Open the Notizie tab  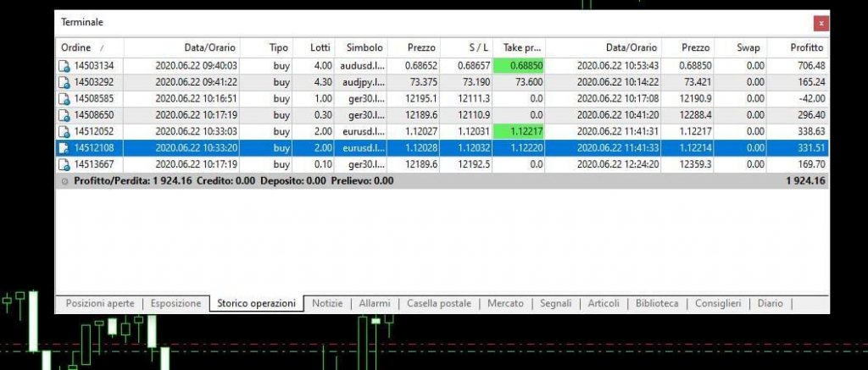327,304
